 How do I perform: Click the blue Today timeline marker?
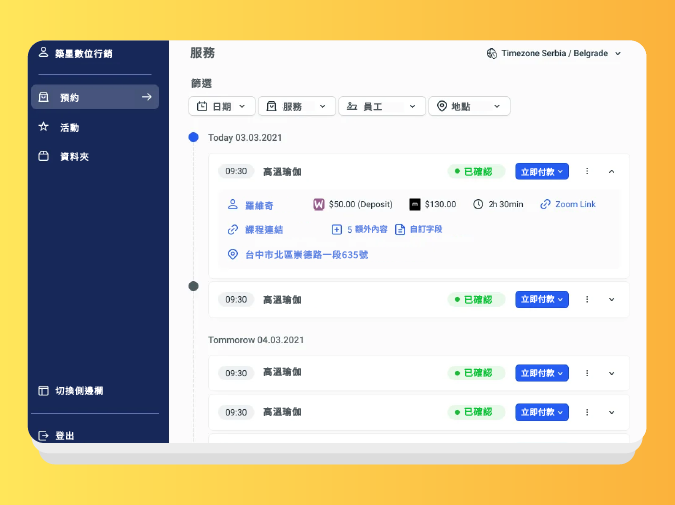(x=193, y=137)
